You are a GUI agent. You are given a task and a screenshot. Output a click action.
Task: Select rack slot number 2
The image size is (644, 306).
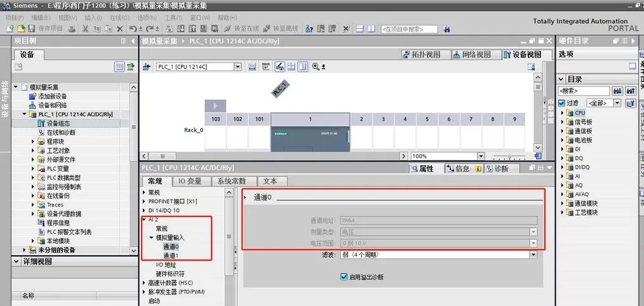[x=361, y=119]
